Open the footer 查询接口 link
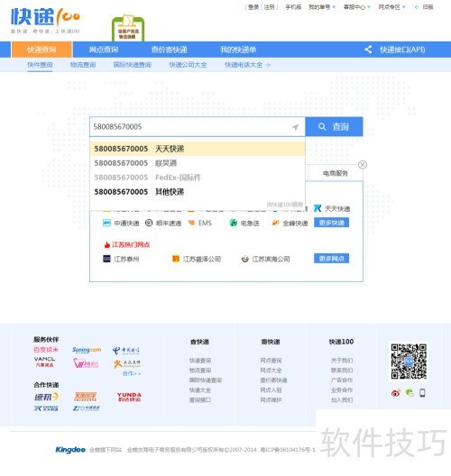Image resolution: width=451 pixels, height=476 pixels. tap(200, 399)
